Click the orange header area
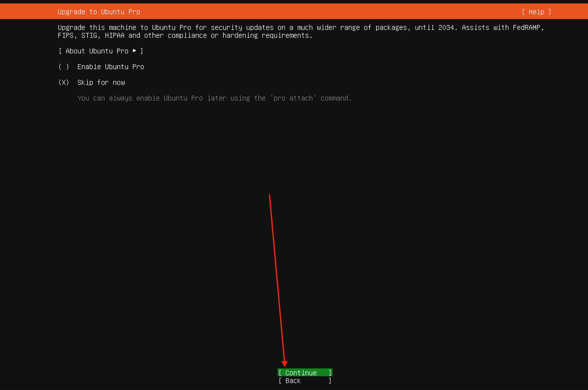The height and width of the screenshot is (390, 588). click(294, 12)
